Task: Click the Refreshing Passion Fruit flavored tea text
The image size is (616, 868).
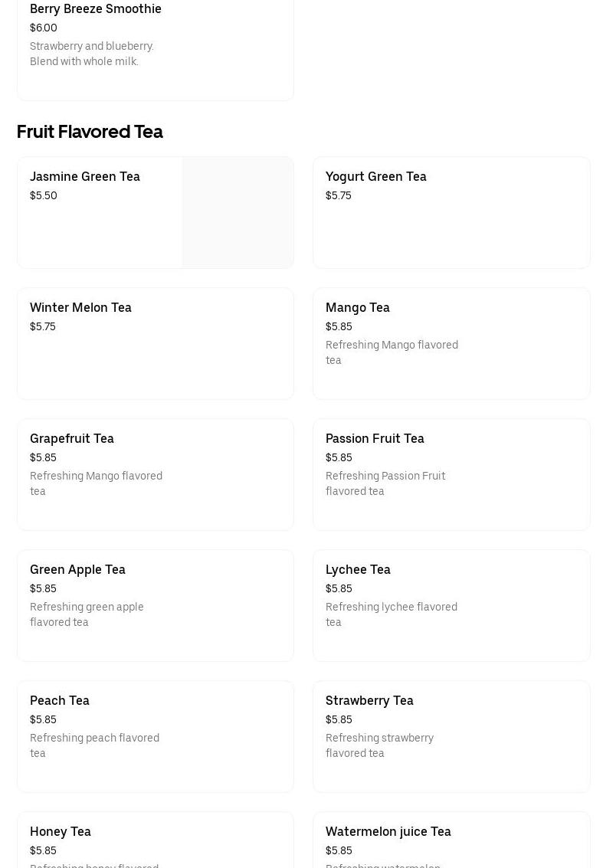Action: [x=385, y=483]
